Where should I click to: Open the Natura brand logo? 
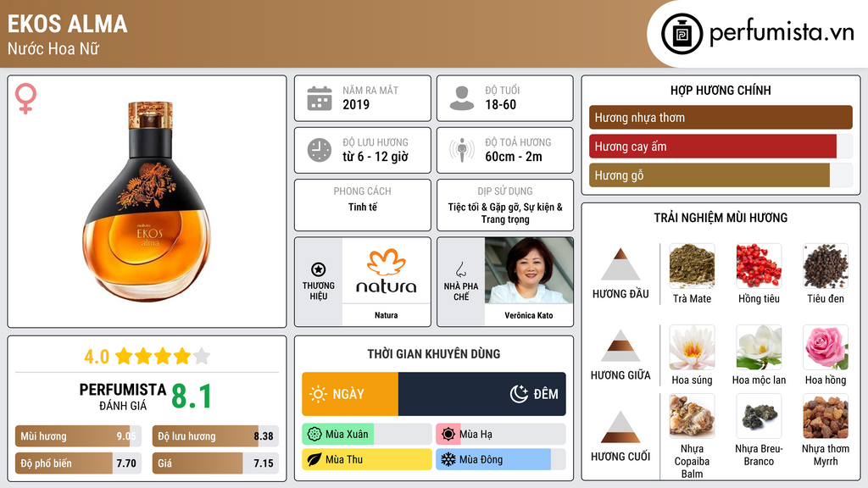387,270
